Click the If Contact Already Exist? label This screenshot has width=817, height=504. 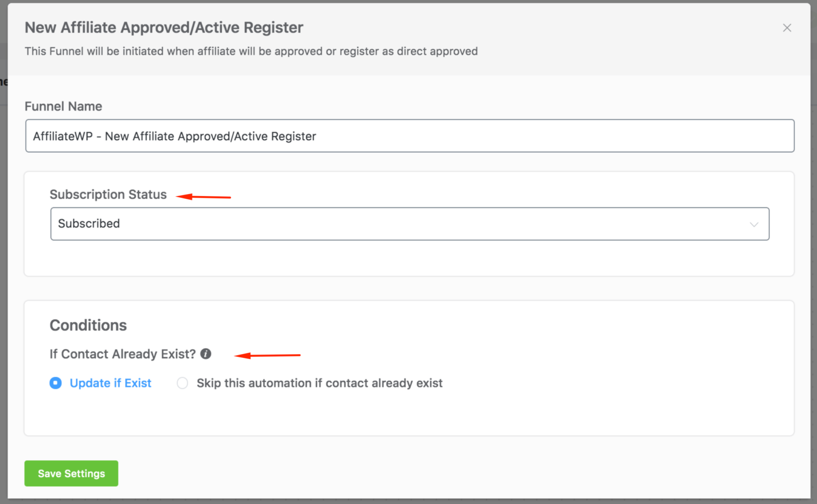pos(123,354)
